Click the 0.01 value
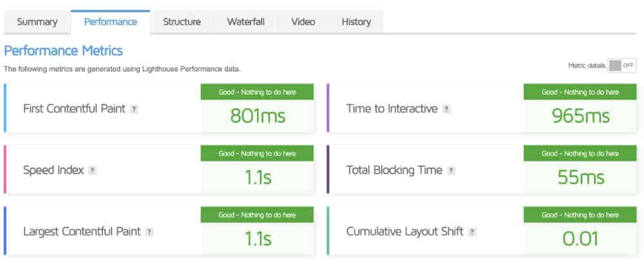This screenshot has width=644, height=262. point(580,239)
